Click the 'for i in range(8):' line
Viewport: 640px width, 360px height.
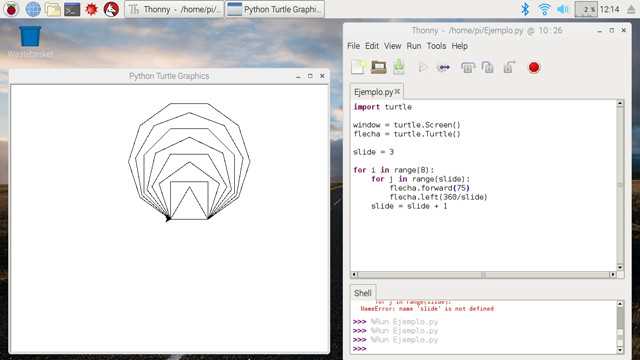[393, 170]
